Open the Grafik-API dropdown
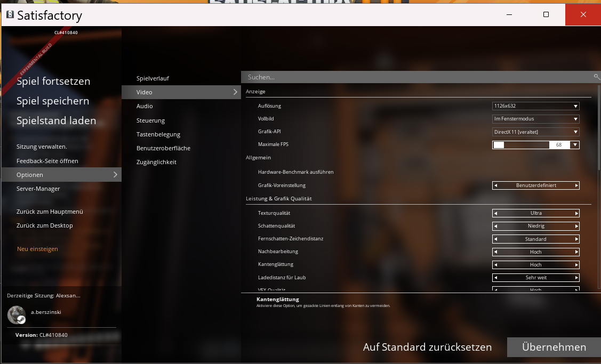This screenshot has height=364, width=601. pos(535,132)
